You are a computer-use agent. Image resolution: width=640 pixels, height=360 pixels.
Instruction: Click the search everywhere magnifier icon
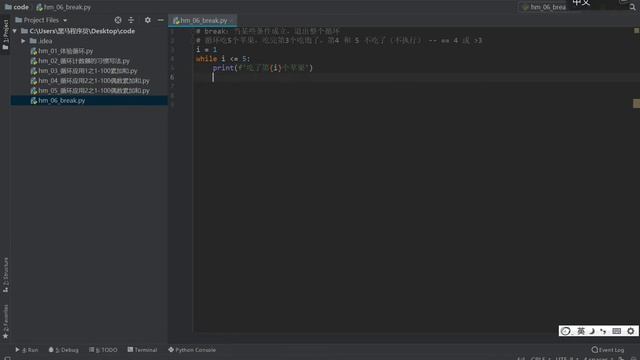coord(633,7)
